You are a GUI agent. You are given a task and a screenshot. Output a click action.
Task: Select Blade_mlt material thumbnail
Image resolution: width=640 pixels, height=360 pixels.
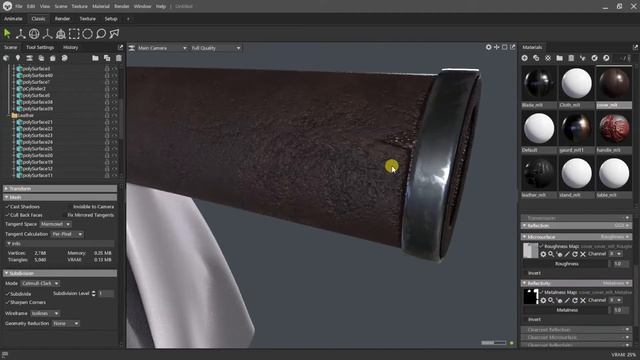click(539, 83)
